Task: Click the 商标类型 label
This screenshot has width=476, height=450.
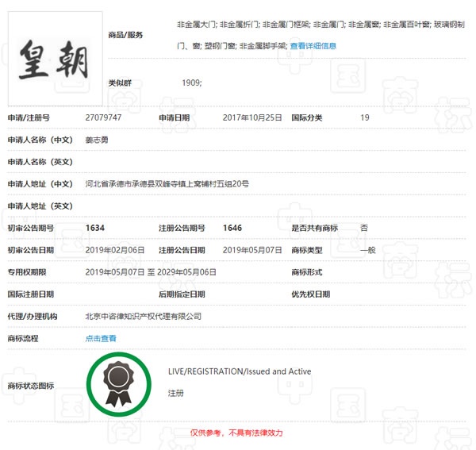Action: 306,250
